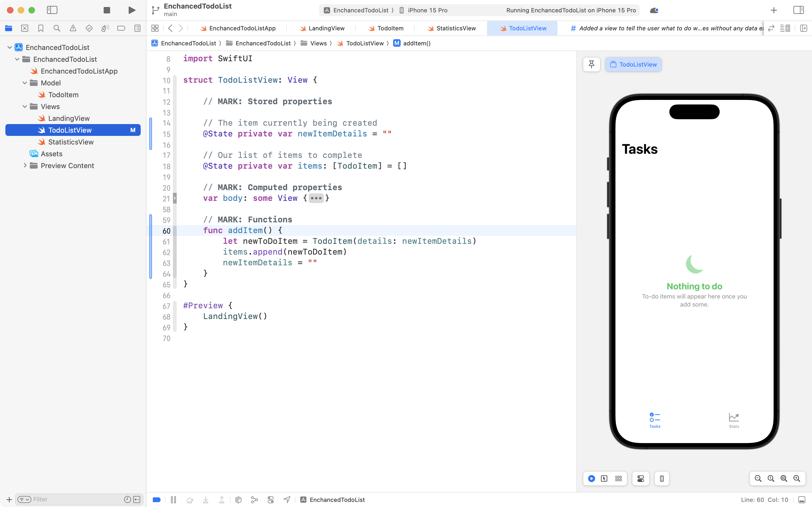Toggle the editor canvas off
The width and height of the screenshot is (812, 507).
pos(785,28)
